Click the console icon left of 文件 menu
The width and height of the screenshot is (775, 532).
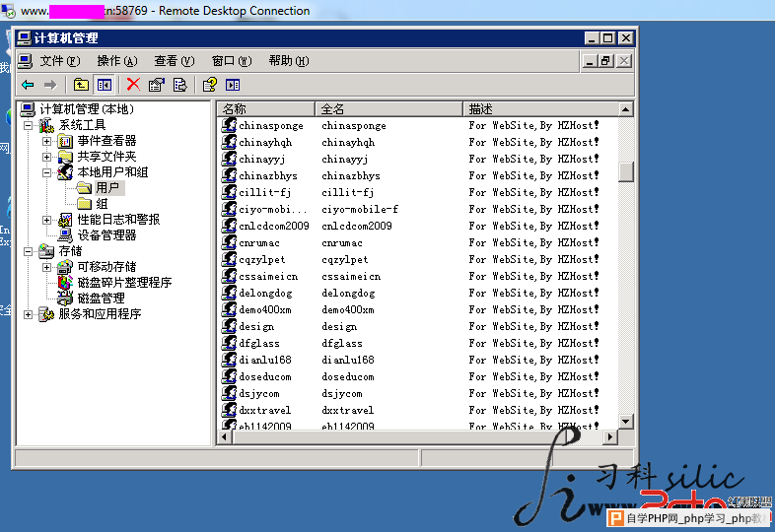pos(26,61)
